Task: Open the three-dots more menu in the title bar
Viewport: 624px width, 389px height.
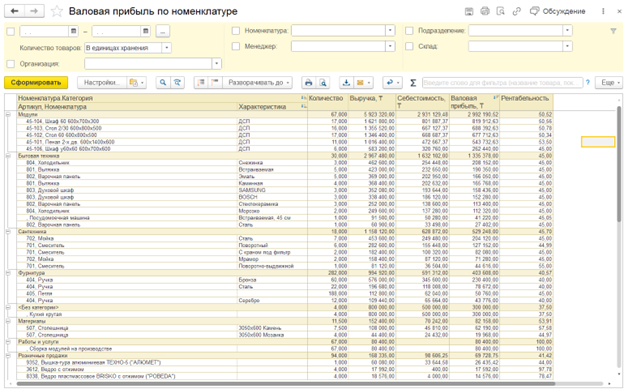Action: (x=603, y=12)
